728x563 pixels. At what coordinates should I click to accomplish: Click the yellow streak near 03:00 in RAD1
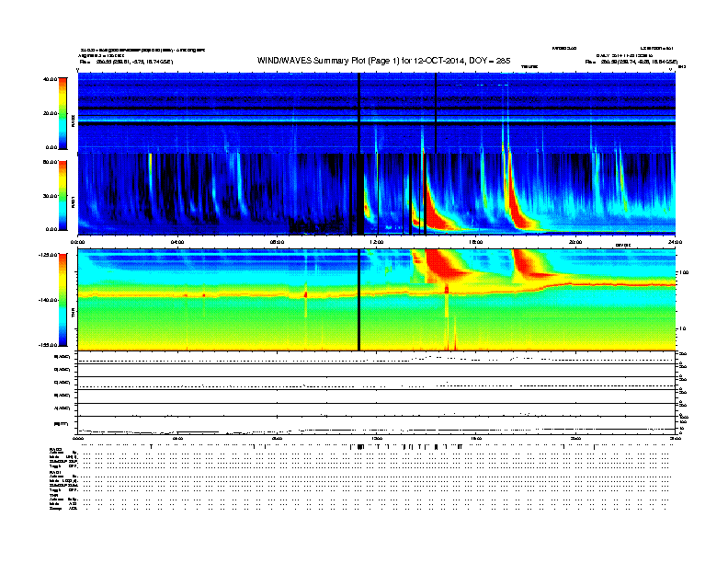(x=150, y=169)
